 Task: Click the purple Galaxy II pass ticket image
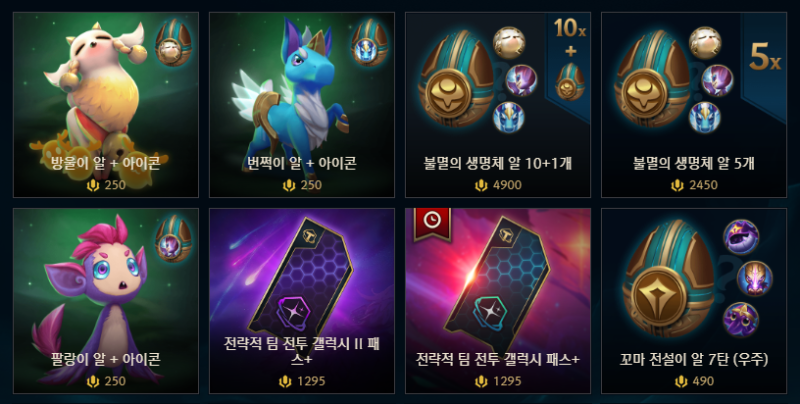[x=301, y=283]
